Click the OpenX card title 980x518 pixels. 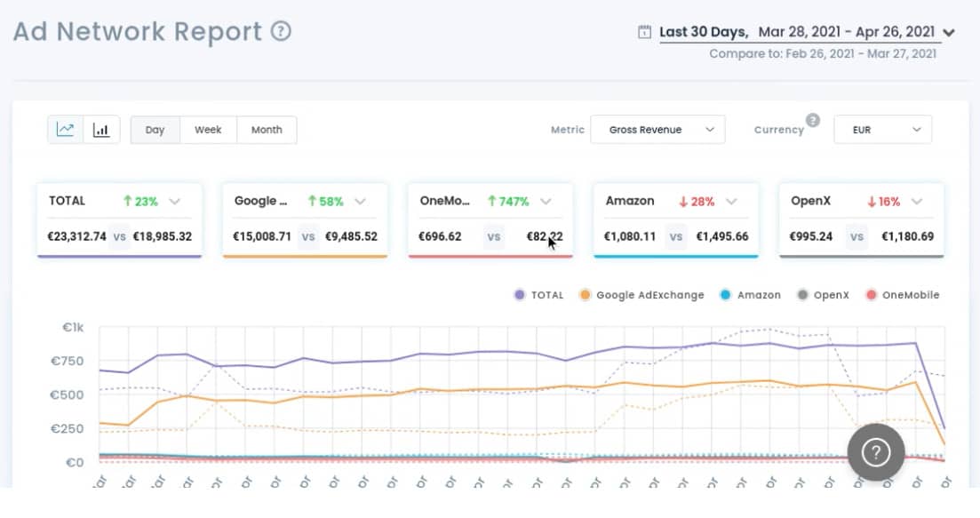(x=810, y=201)
